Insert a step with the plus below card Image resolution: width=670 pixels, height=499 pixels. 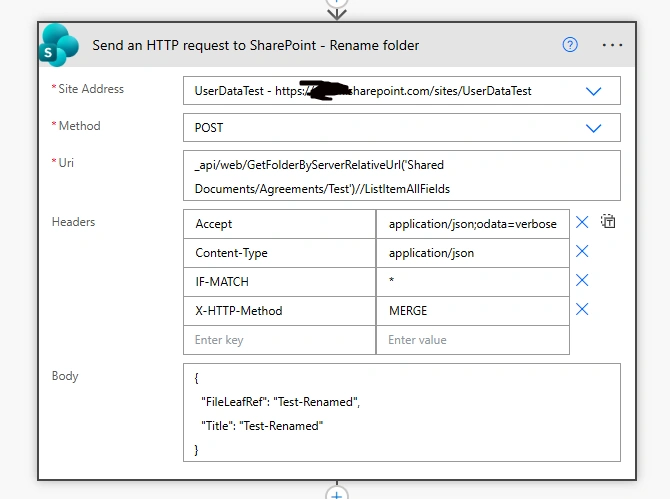[x=337, y=493]
